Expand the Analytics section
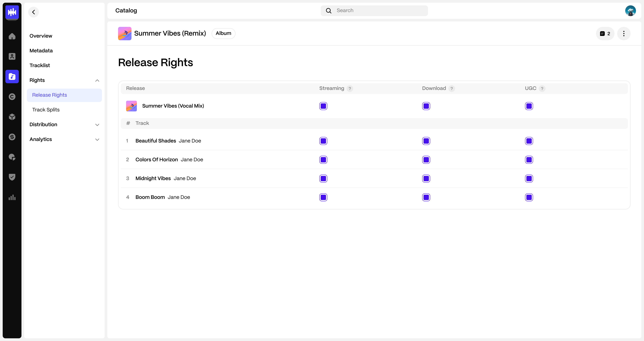 click(x=97, y=139)
